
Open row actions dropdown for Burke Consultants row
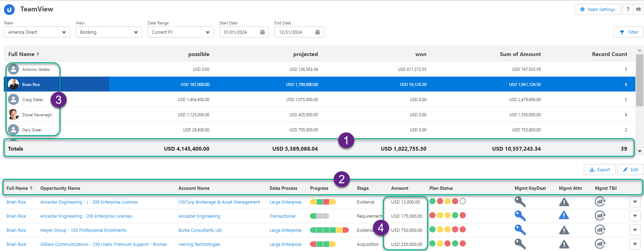[635, 230]
